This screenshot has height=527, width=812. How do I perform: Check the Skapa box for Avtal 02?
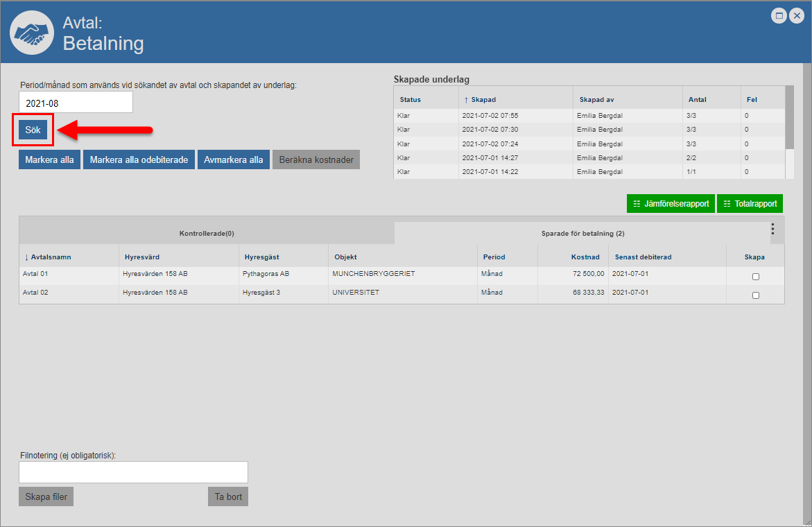click(x=755, y=295)
